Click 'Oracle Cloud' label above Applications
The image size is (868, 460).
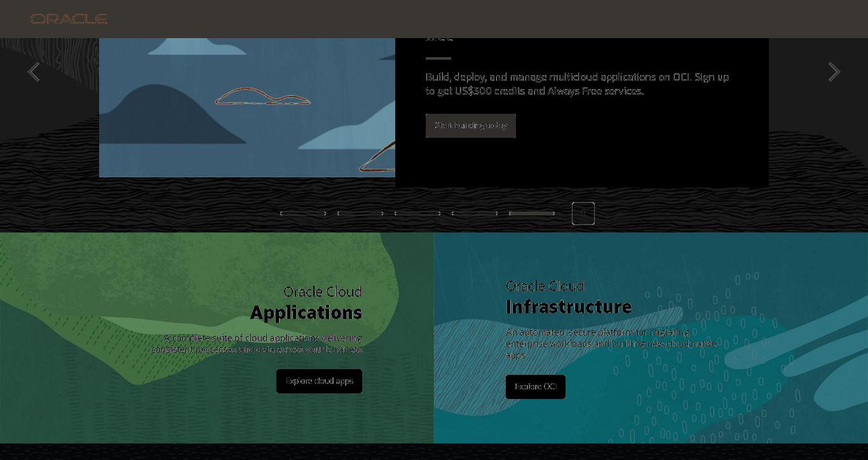coord(323,292)
